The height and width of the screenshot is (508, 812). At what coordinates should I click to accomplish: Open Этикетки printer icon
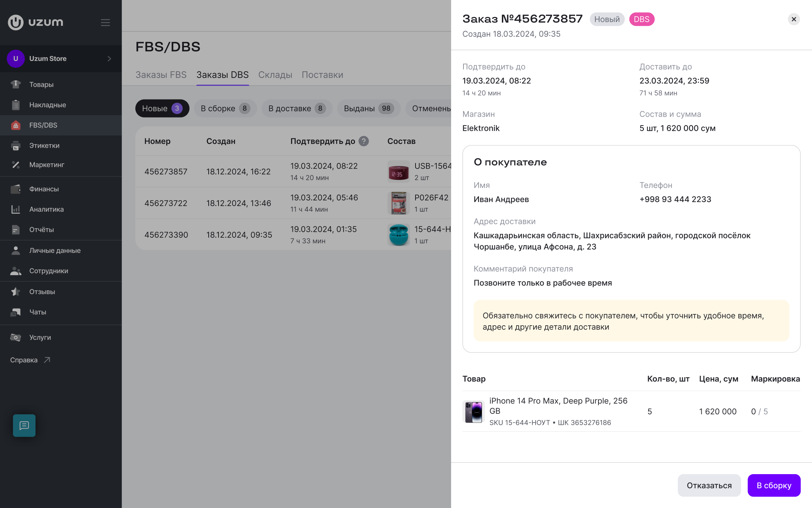point(16,145)
